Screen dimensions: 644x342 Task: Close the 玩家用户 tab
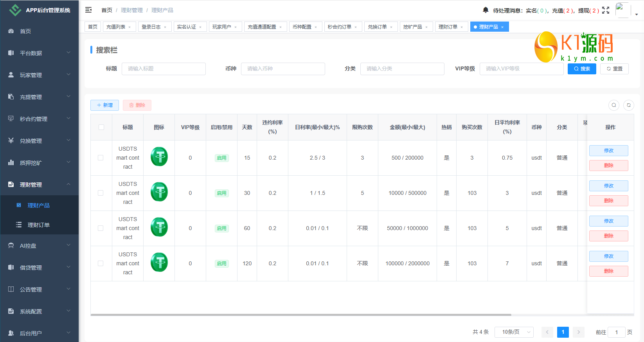tap(236, 27)
